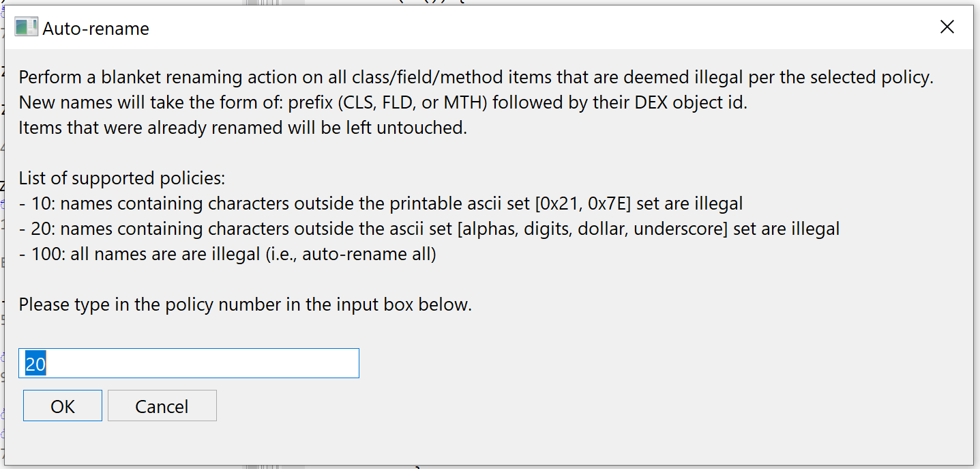Click the 'New names will take the form' line

click(x=383, y=102)
